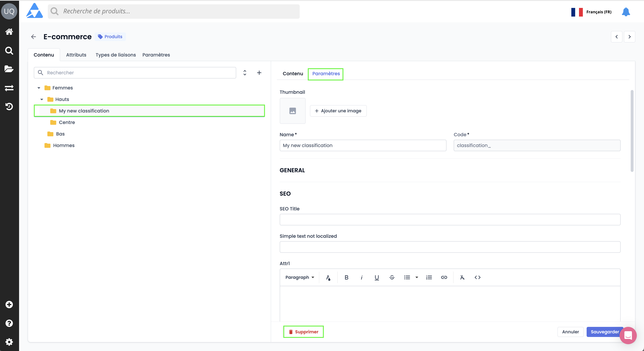This screenshot has height=351, width=644.
Task: Collapse the Hauts tree node
Action: coord(42,99)
